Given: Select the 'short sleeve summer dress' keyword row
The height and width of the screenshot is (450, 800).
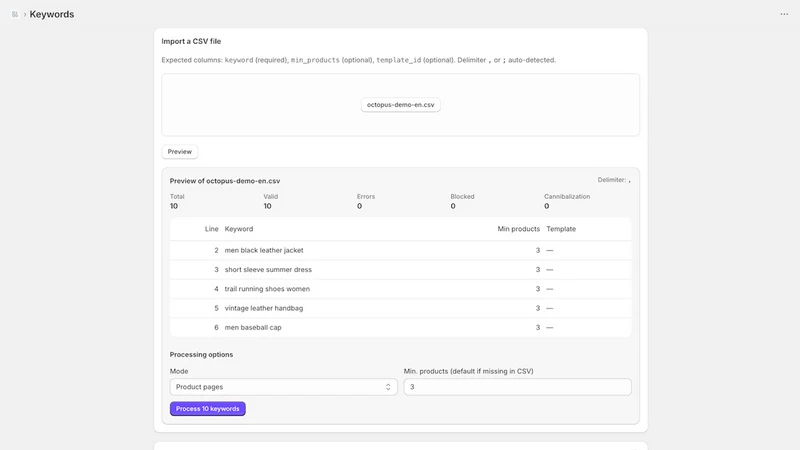Looking at the screenshot, I should pyautogui.click(x=401, y=270).
